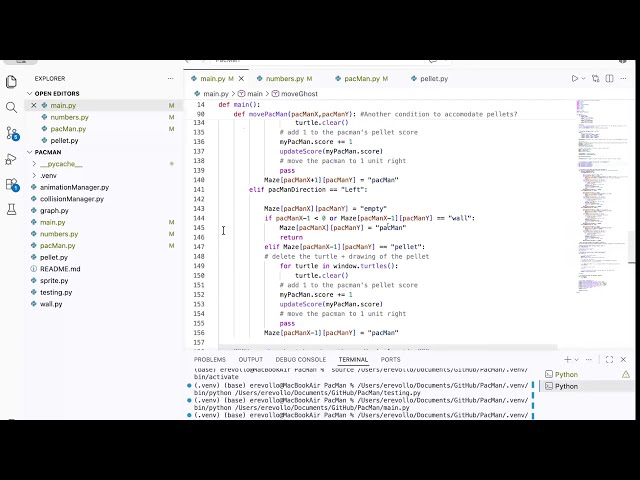Close the terminal panel
640x480 pixels.
tap(623, 360)
